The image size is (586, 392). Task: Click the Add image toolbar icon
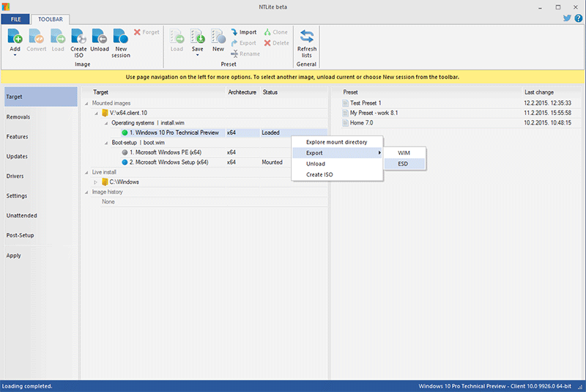coord(15,37)
